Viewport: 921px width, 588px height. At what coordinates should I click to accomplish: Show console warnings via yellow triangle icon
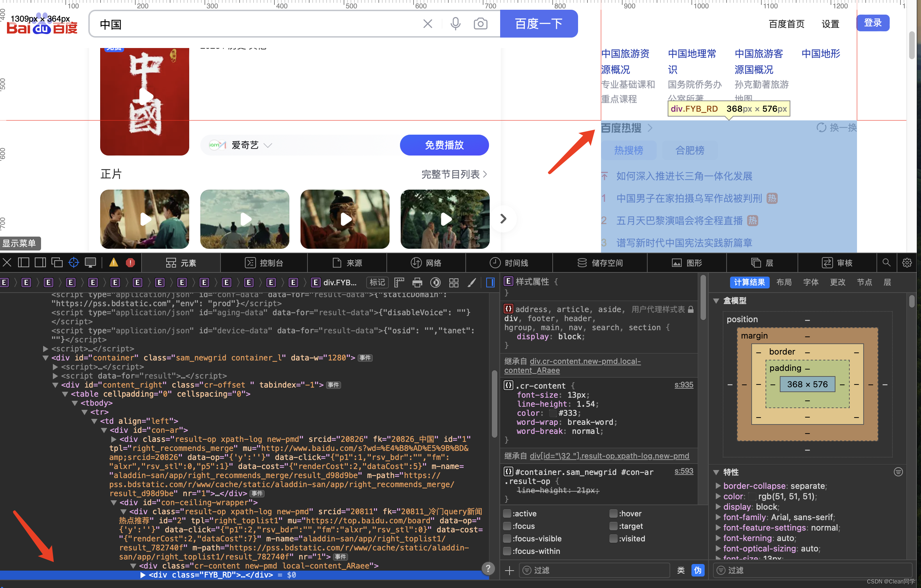113,262
